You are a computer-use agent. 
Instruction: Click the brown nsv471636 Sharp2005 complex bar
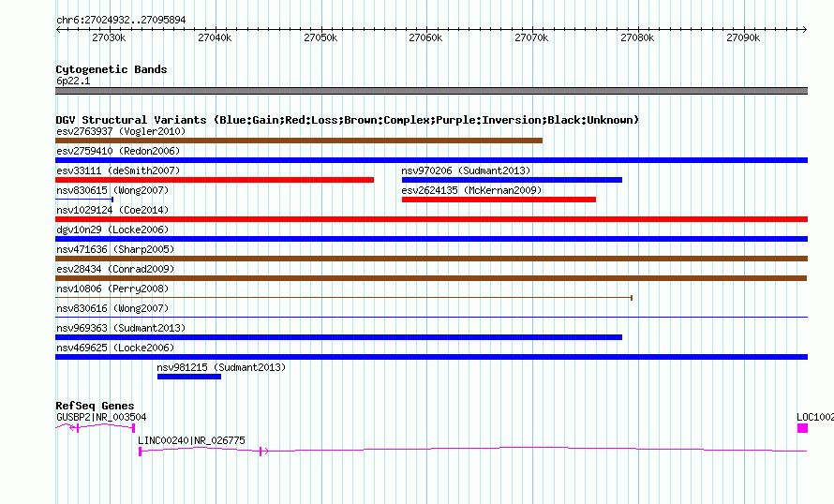pyautogui.click(x=431, y=259)
